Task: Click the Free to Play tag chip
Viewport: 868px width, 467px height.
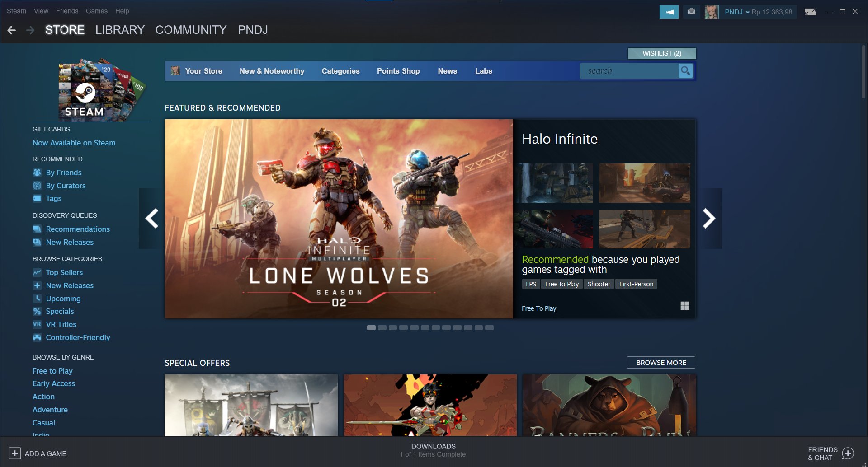Action: (561, 284)
